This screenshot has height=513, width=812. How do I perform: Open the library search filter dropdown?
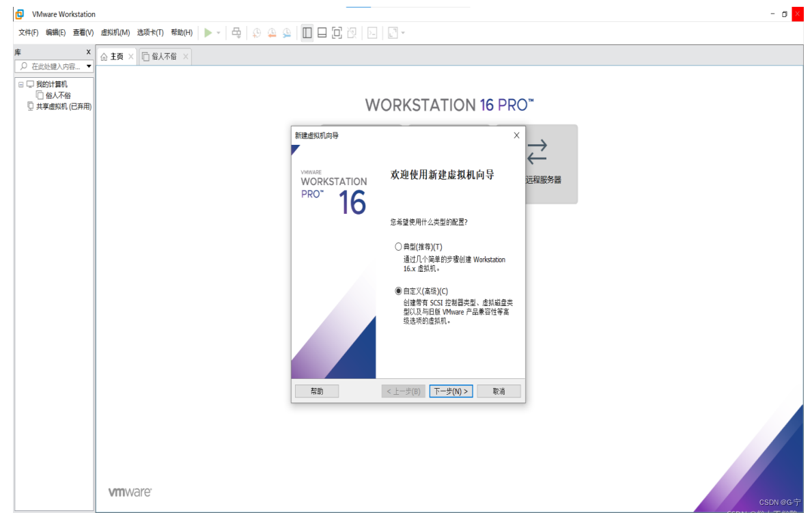coord(89,66)
